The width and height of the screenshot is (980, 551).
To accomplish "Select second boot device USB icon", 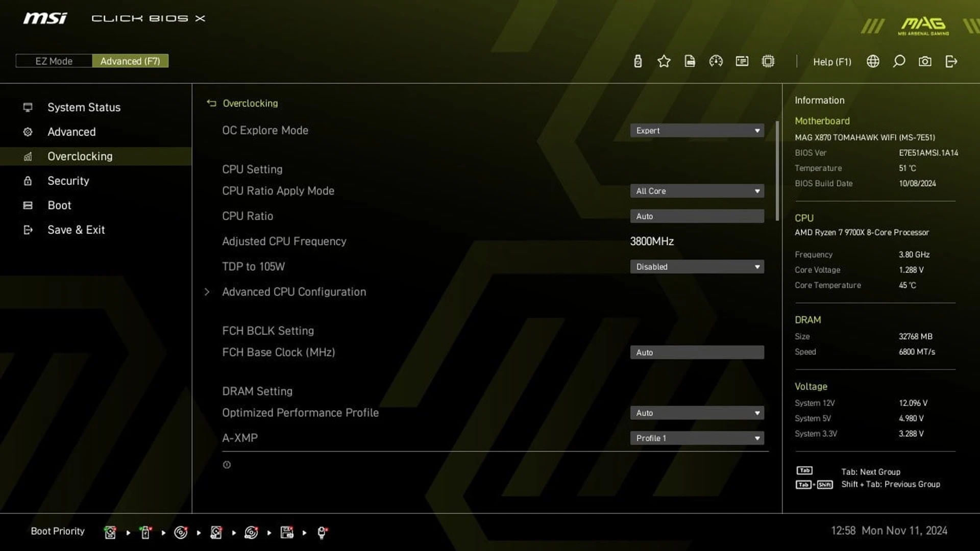I will coord(145,532).
